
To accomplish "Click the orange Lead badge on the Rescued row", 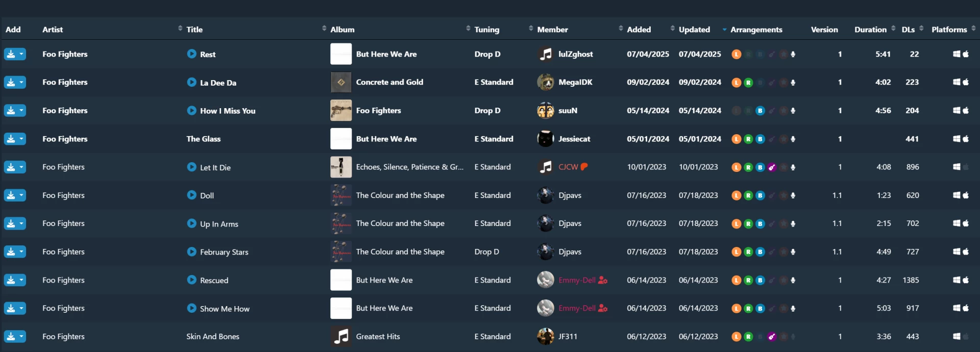I will [x=736, y=280].
